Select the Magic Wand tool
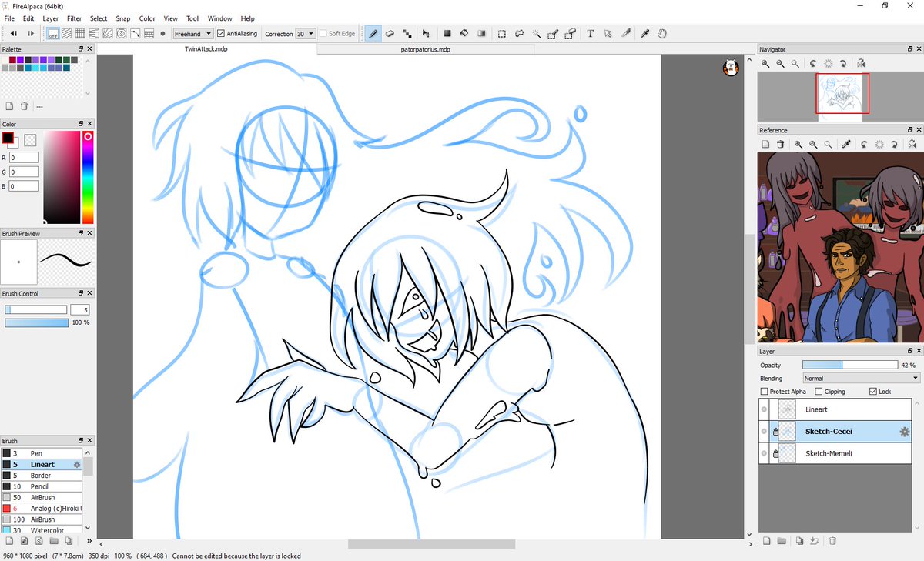 click(x=536, y=34)
